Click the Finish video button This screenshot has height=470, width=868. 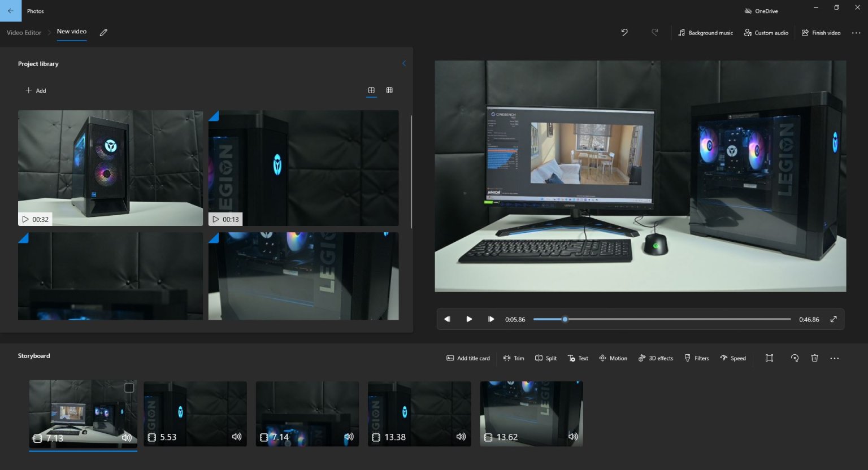[x=821, y=32]
